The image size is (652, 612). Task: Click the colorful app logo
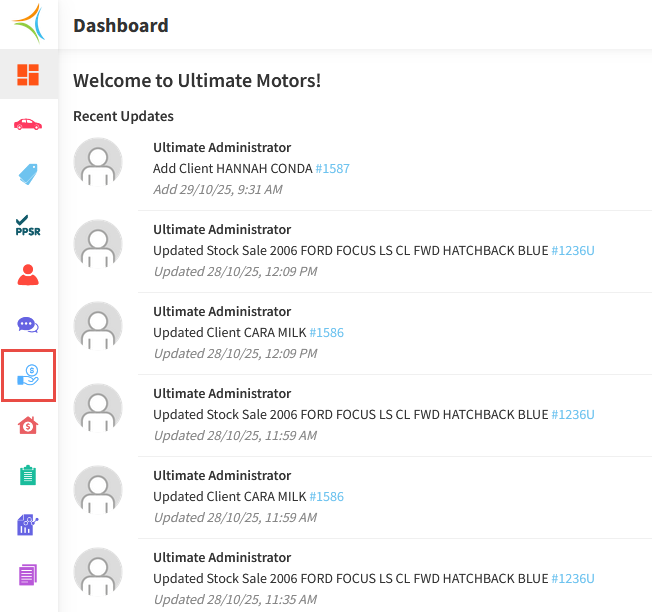(x=28, y=24)
